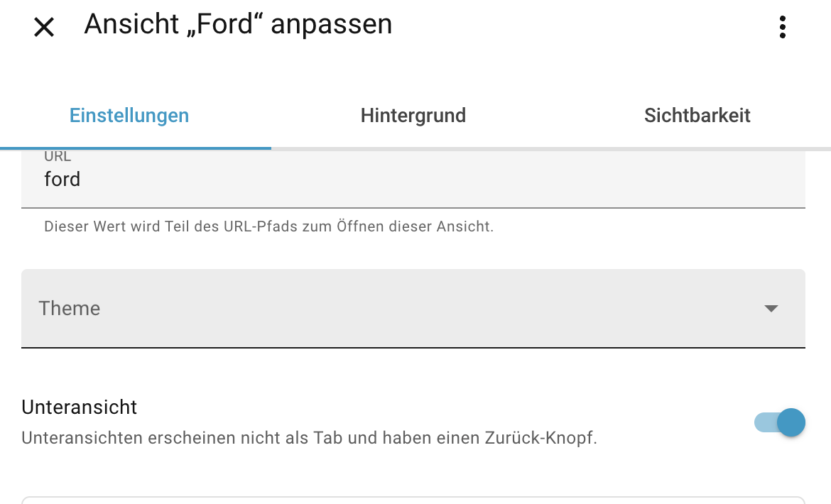The image size is (831, 504).
Task: Close the "Ford" view edit dialog
Action: (44, 28)
